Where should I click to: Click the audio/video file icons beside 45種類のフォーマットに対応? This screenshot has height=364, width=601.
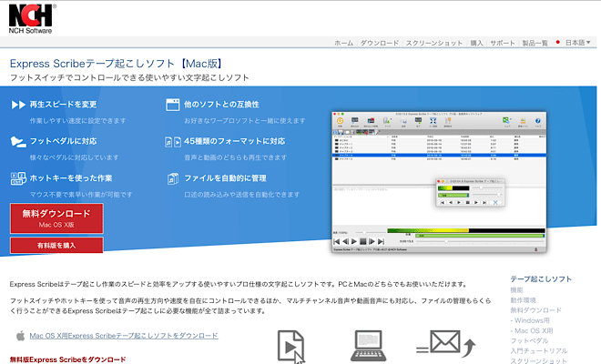[173, 142]
